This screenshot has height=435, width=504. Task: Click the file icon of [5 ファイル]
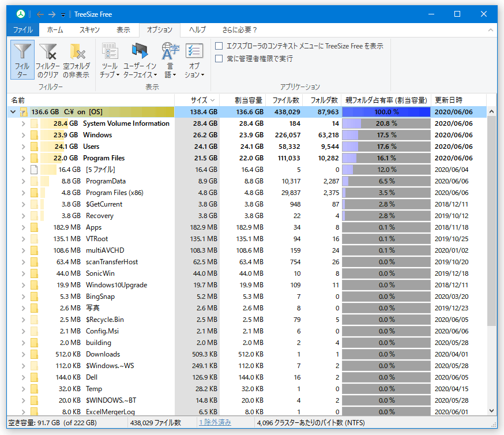click(x=34, y=170)
